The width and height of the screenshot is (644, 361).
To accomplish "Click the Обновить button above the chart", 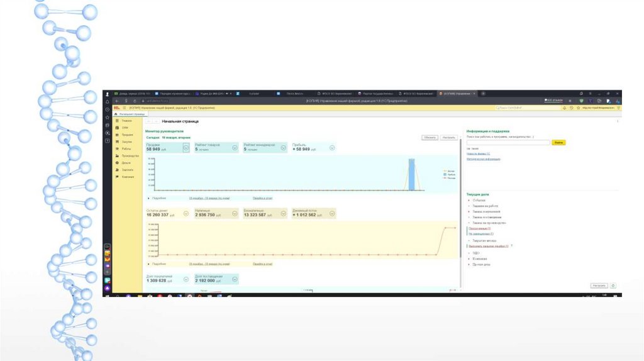I will (430, 137).
